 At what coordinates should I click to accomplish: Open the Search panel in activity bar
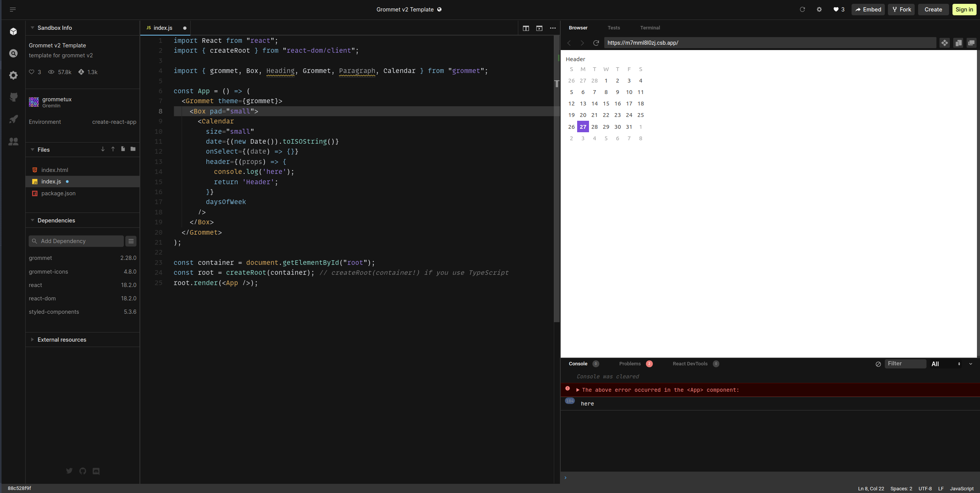point(13,54)
